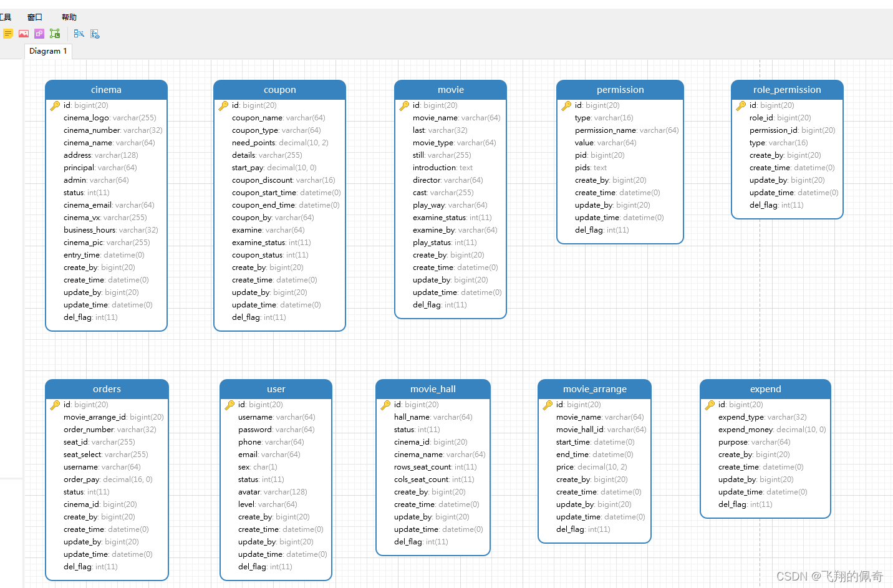Click the permission_name field in permission table
Viewport: 893px width, 588px height.
[627, 130]
